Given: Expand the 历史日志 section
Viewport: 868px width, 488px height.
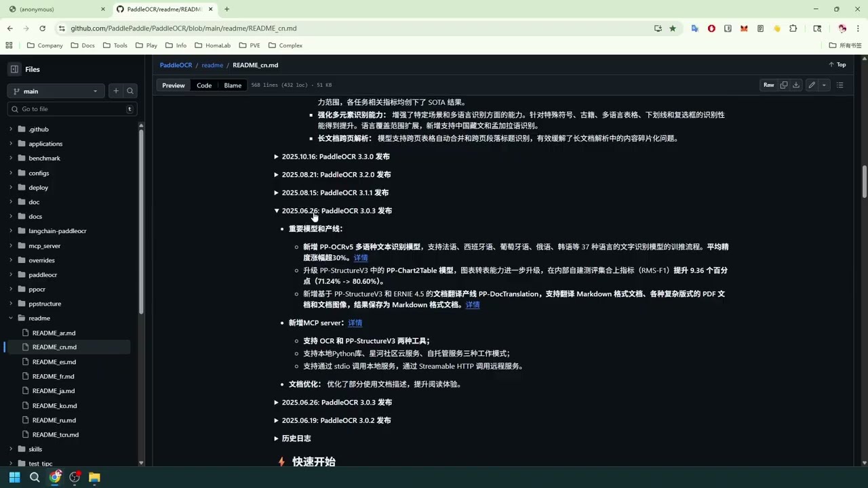Looking at the screenshot, I should point(292,439).
